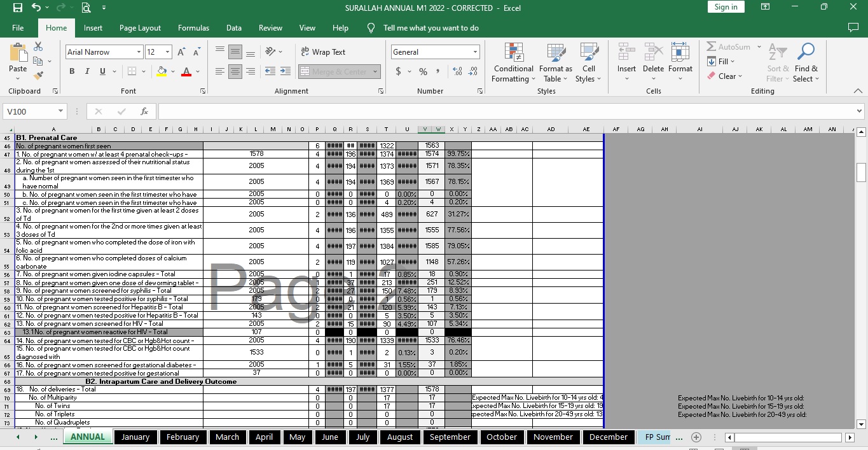Image resolution: width=868 pixels, height=450 pixels.
Task: Click the Undo arrow icon
Action: [x=36, y=8]
